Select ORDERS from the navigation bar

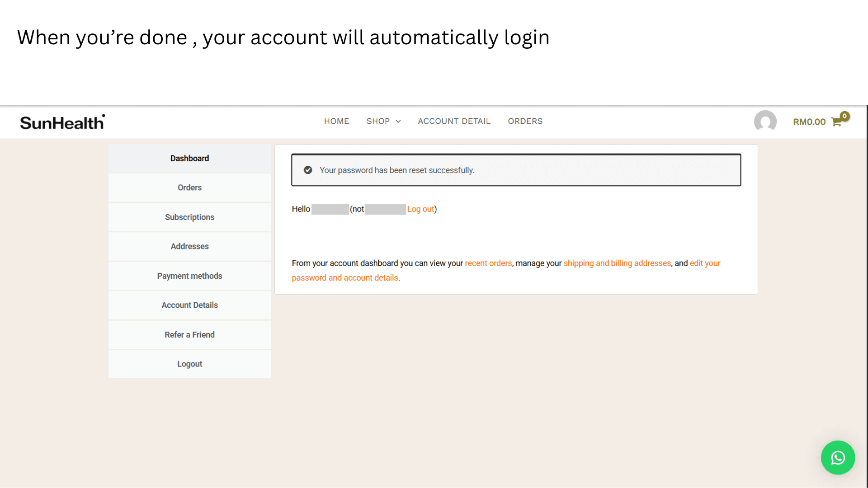point(525,121)
